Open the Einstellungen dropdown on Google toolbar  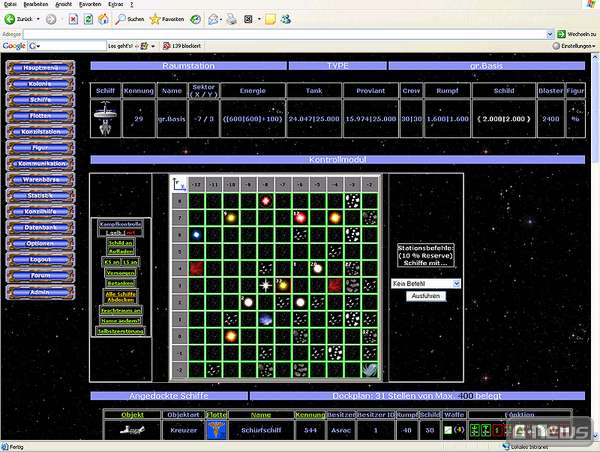coord(575,46)
